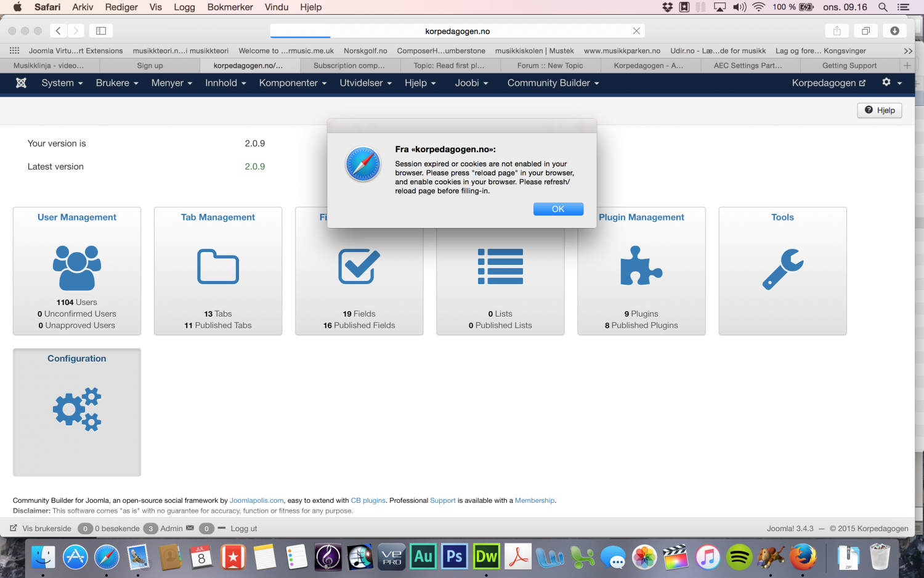Show more bookmarks chevron

pyautogui.click(x=908, y=51)
